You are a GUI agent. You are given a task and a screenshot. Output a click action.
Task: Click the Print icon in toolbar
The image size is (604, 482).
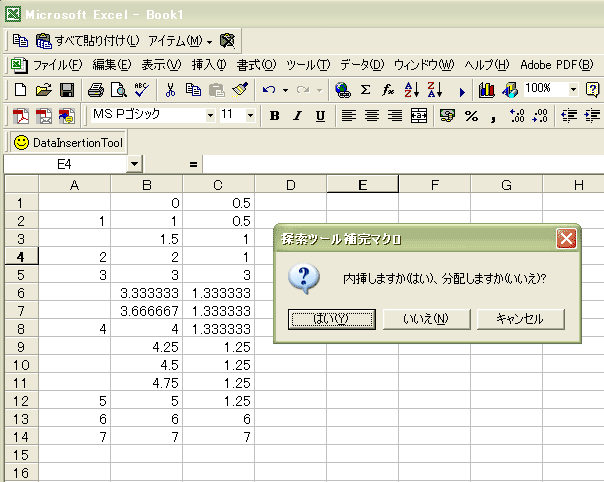click(97, 90)
